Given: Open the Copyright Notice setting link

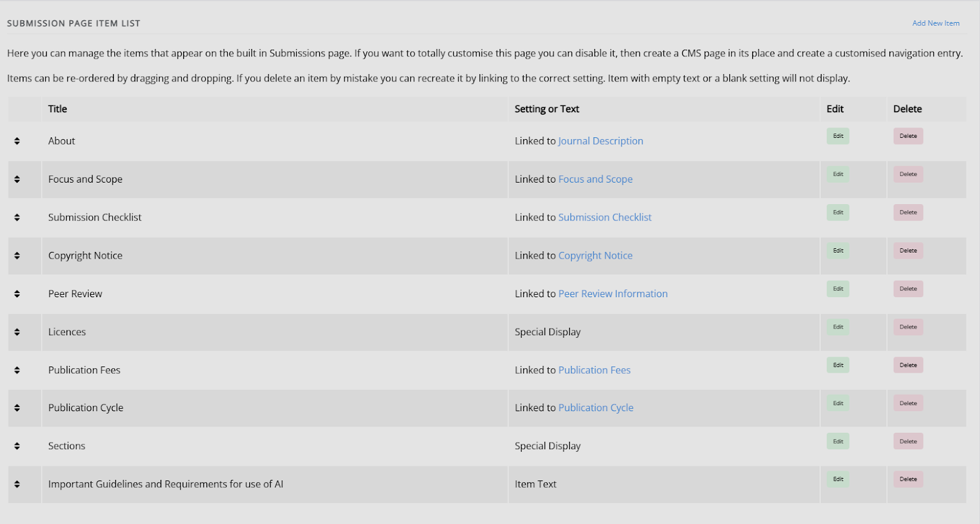Looking at the screenshot, I should pos(595,256).
